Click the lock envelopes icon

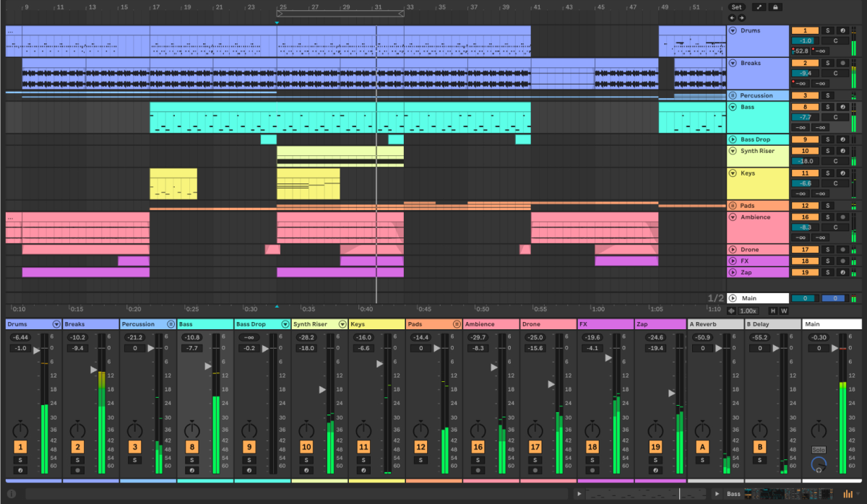(775, 6)
